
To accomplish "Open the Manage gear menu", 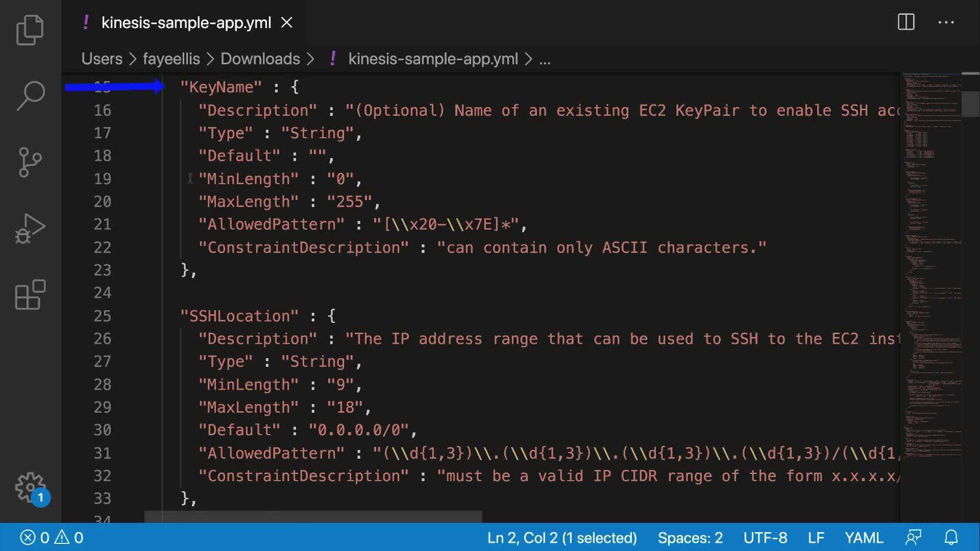I will (30, 487).
